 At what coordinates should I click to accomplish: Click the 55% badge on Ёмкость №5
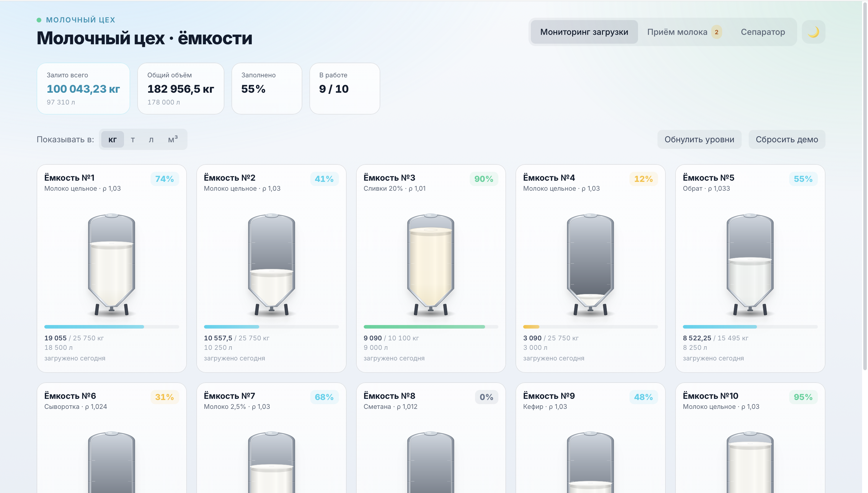[803, 179]
